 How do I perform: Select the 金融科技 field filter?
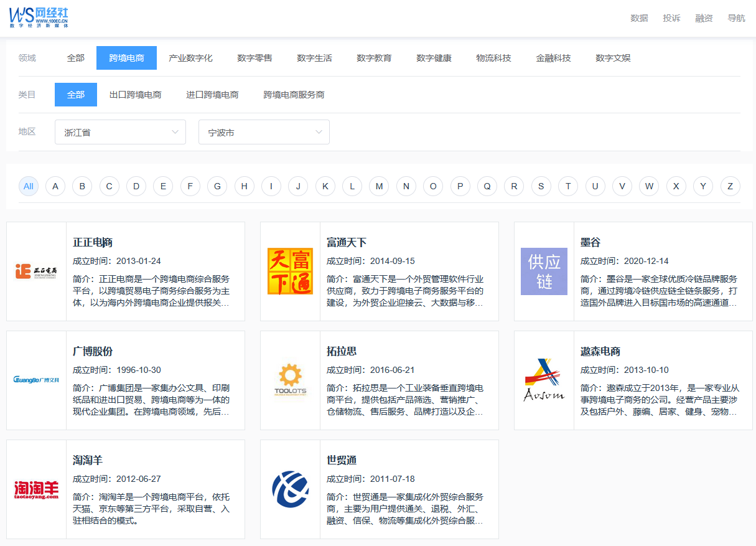(x=553, y=58)
